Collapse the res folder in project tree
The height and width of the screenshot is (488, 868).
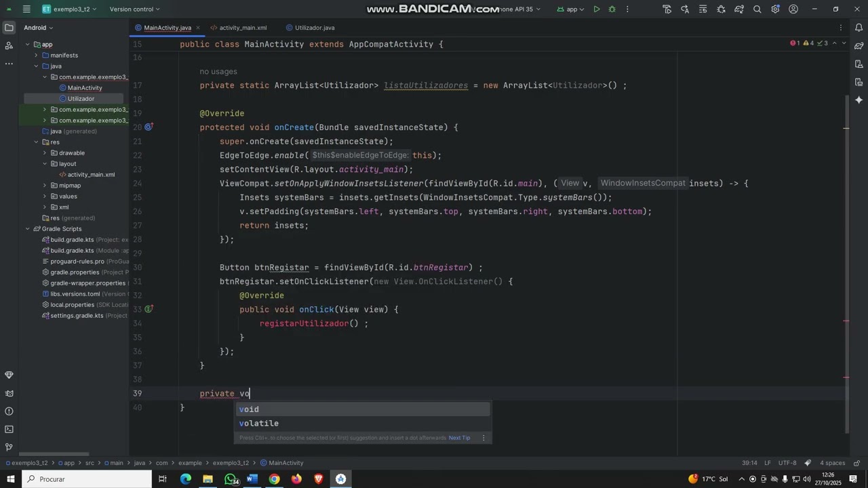click(x=37, y=142)
